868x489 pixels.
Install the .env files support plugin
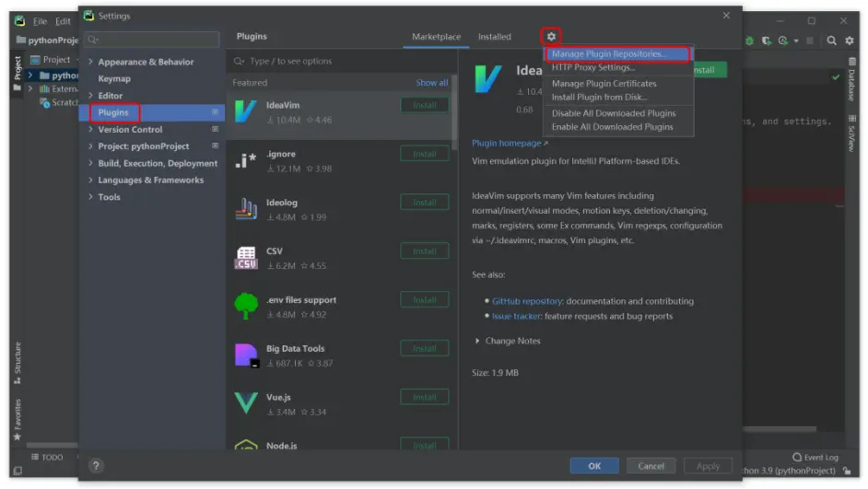pyautogui.click(x=425, y=300)
